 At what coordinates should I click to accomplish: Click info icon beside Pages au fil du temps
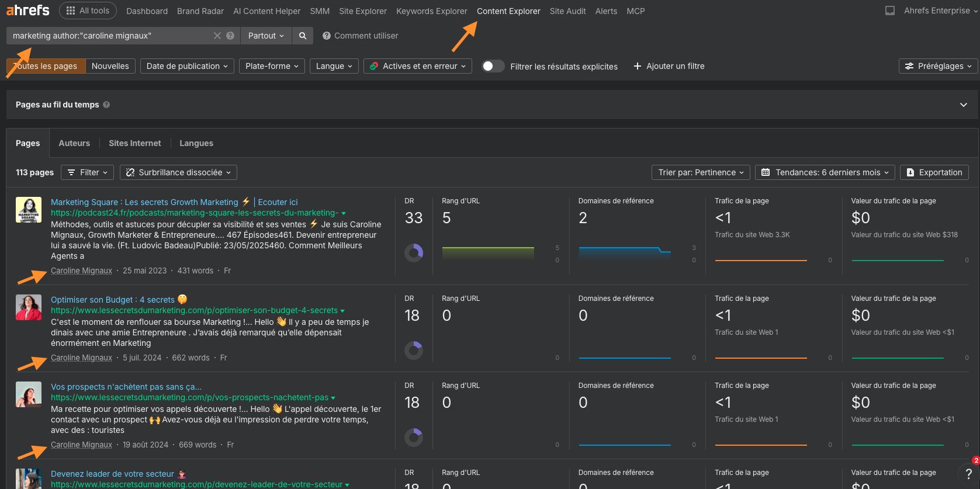(x=106, y=105)
